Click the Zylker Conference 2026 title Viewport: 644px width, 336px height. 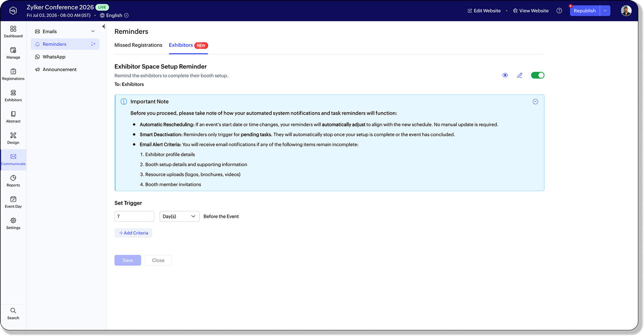click(60, 7)
